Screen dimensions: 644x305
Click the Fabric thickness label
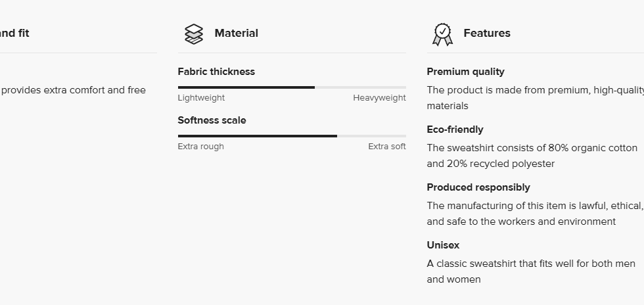[x=216, y=72]
